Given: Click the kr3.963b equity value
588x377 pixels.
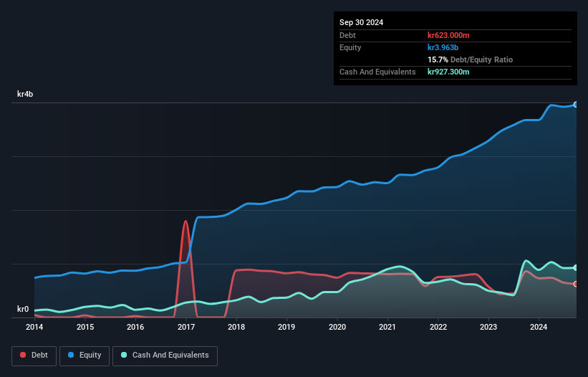Looking at the screenshot, I should [x=443, y=47].
